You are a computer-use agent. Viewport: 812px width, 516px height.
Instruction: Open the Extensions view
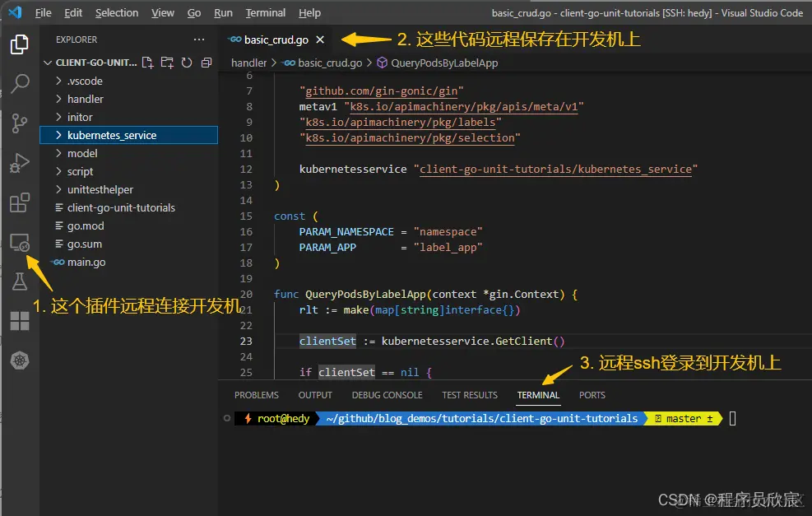point(20,202)
